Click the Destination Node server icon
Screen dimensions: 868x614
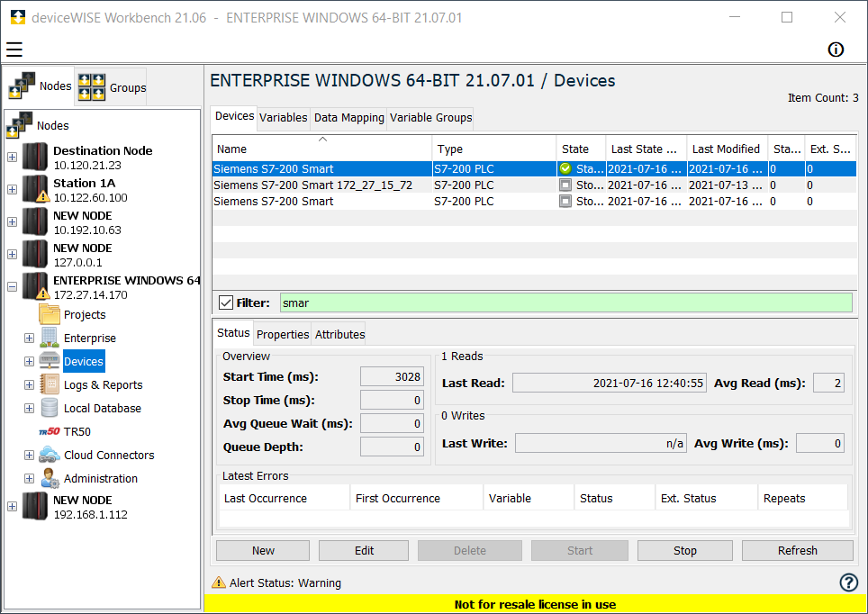[35, 158]
